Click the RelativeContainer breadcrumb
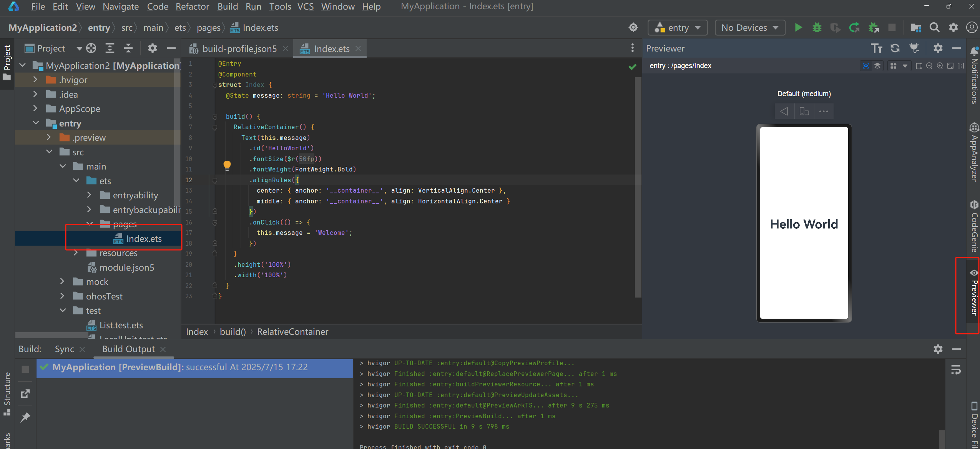Screen dimensions: 980x449 tap(292, 332)
